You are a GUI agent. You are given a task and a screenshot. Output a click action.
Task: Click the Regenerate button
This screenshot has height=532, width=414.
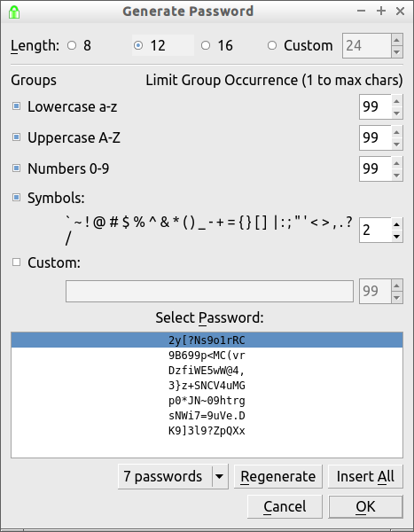click(278, 476)
